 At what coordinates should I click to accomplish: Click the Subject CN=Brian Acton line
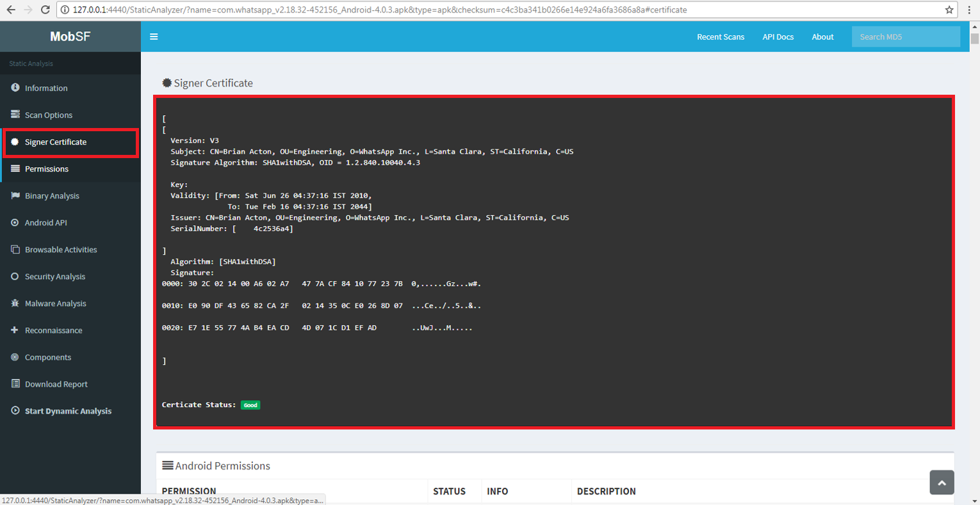pyautogui.click(x=372, y=152)
